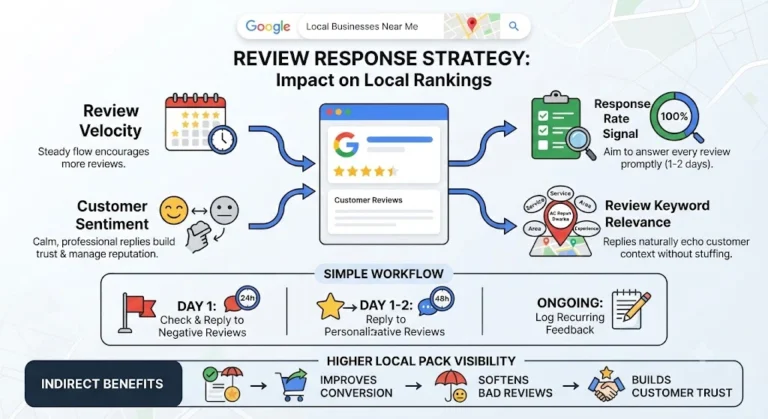768x419 pixels.
Task: Click the red map pin keyword icon
Action: tap(560, 221)
